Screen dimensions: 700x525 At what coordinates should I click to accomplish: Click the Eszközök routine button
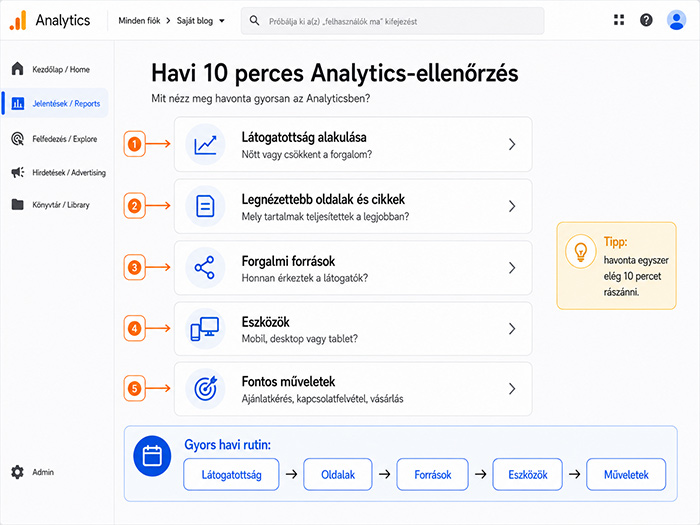tap(528, 474)
